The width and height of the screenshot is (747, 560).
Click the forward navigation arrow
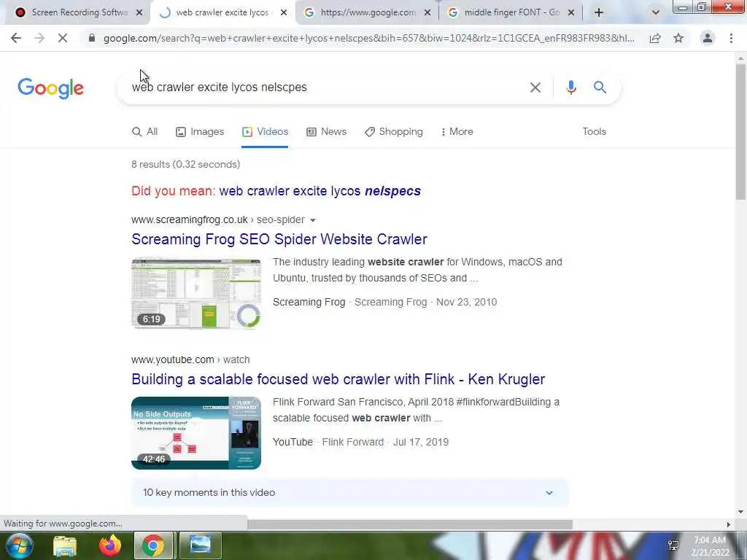coord(39,38)
